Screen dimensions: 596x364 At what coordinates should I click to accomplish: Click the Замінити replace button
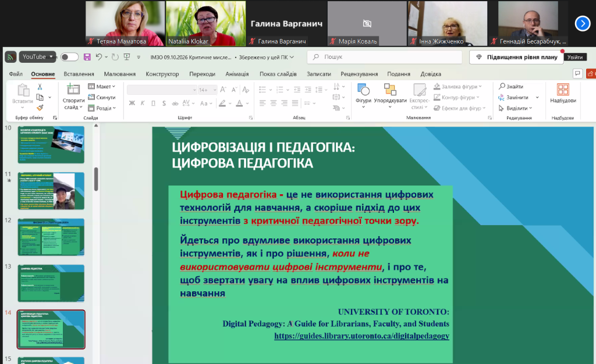pyautogui.click(x=513, y=97)
